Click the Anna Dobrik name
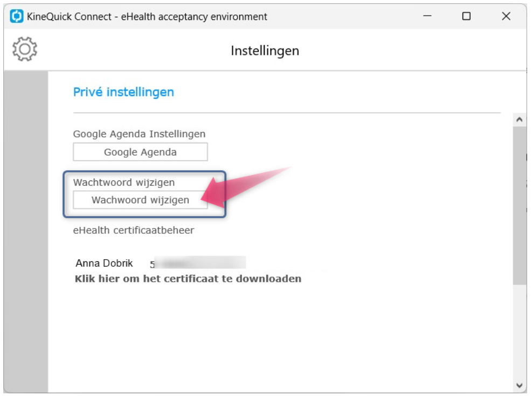The image size is (532, 396). click(x=104, y=263)
